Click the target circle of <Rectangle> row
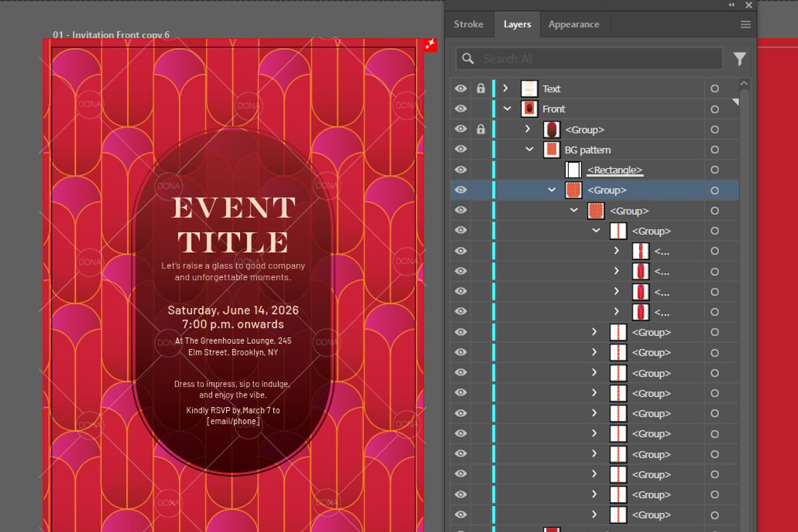798x532 pixels. [715, 170]
